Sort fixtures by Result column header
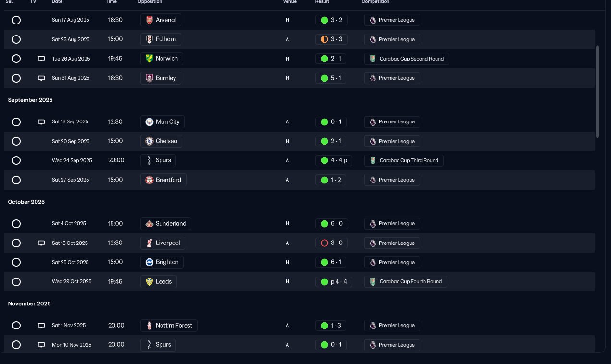611x364 pixels. [322, 2]
